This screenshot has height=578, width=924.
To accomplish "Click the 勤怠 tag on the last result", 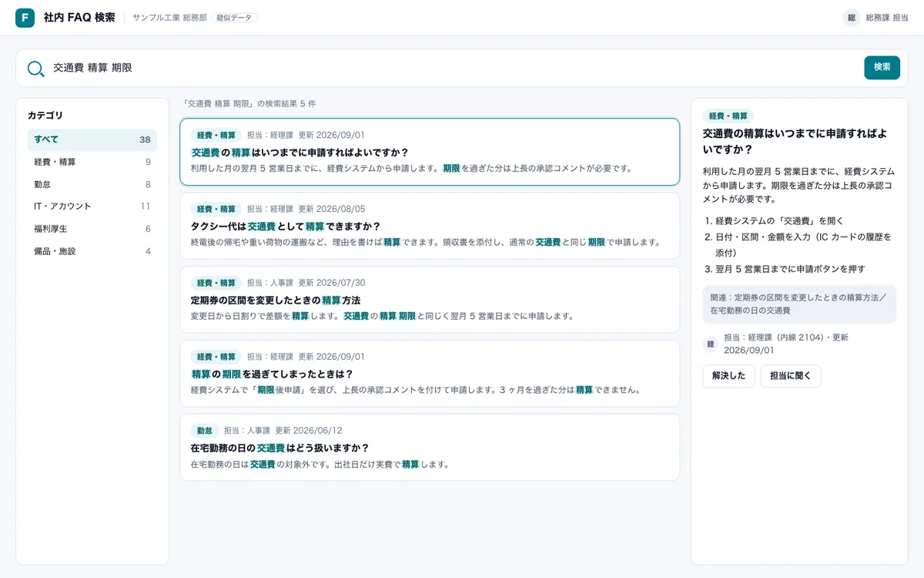I will [x=205, y=431].
